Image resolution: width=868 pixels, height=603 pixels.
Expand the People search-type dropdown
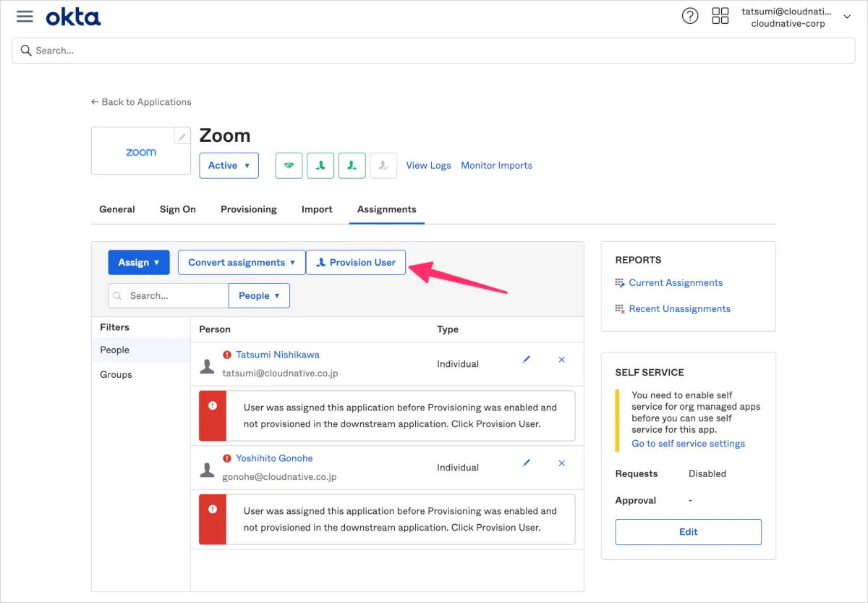[259, 296]
